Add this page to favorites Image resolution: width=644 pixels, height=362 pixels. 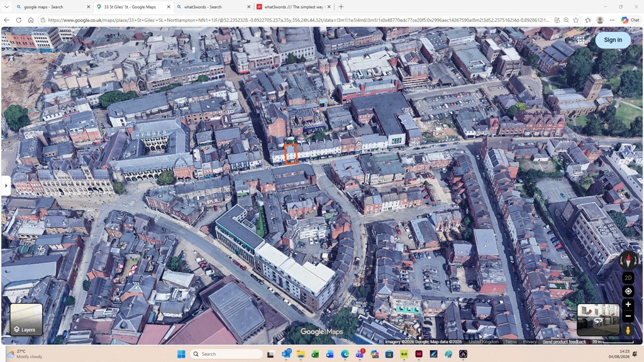576,19
